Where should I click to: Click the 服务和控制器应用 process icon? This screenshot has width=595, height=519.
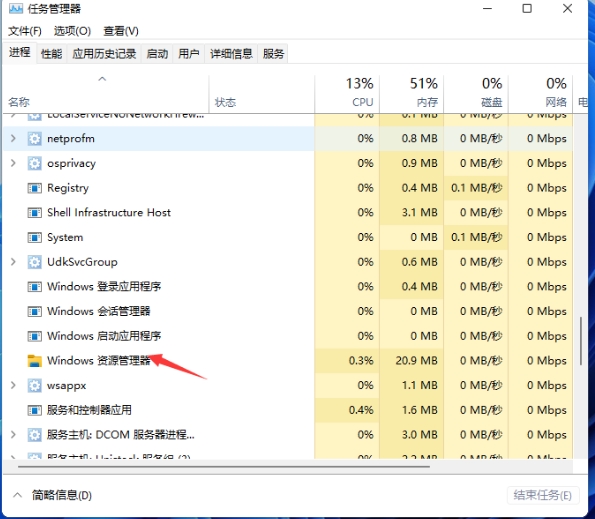35,410
